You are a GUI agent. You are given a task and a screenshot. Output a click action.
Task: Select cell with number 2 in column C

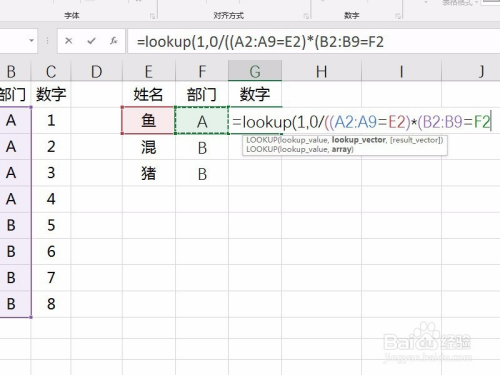[x=51, y=147]
